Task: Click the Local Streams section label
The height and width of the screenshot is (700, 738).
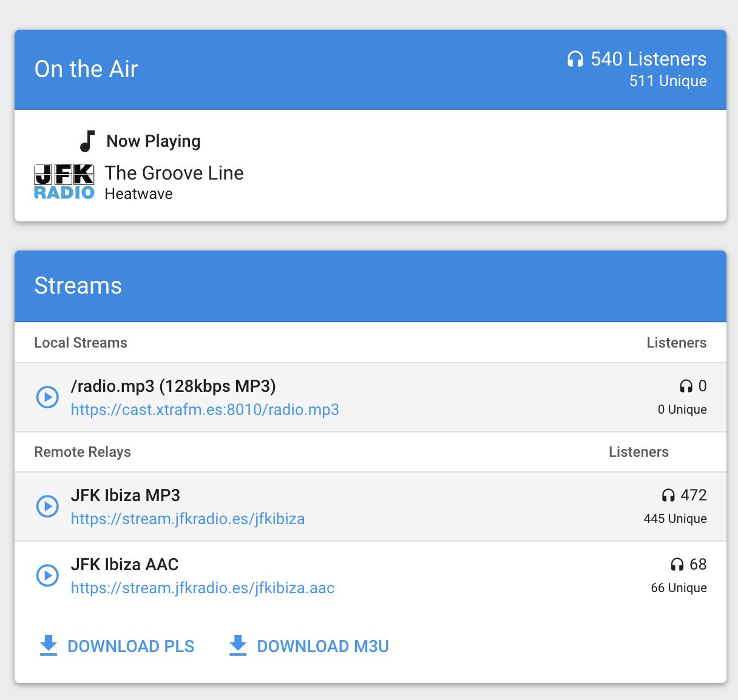Action: point(81,343)
